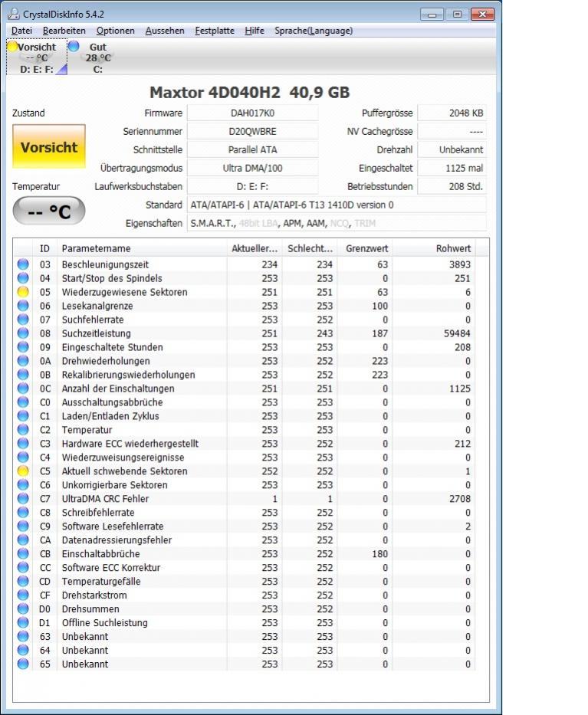Click the raw value 2708
Screen dimensions: 588x715
tap(460, 498)
